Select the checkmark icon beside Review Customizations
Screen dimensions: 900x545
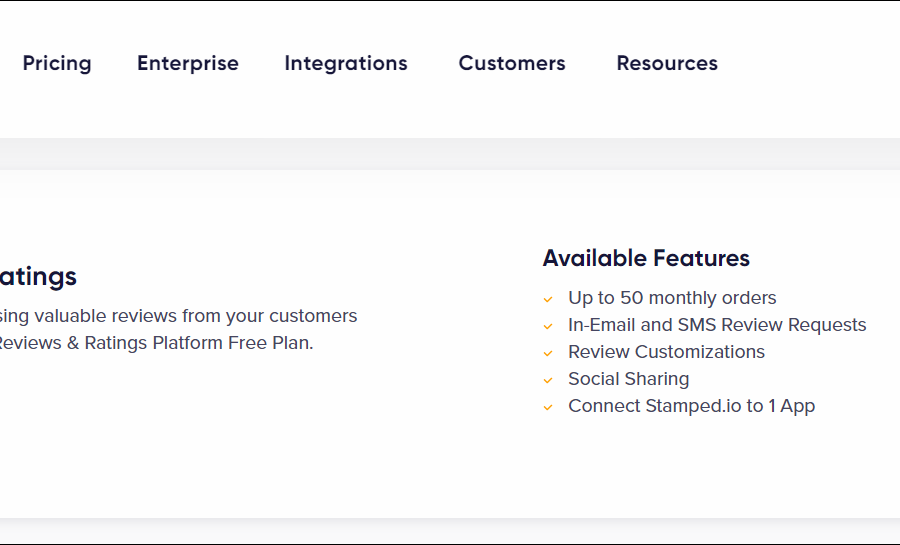(x=548, y=353)
